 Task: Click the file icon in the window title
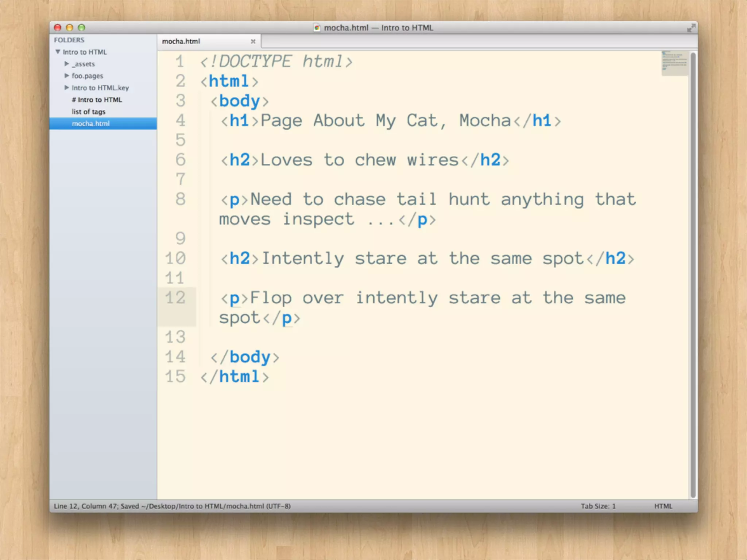[x=317, y=28]
